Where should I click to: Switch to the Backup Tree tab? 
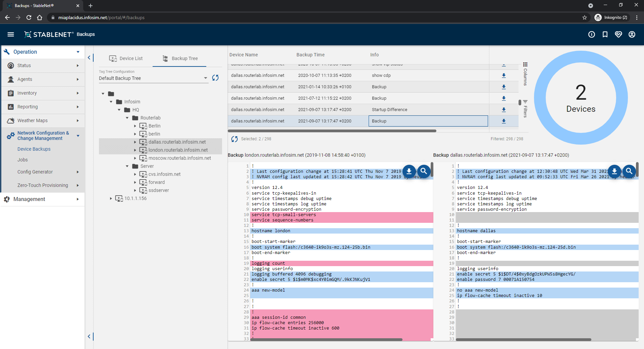point(180,58)
